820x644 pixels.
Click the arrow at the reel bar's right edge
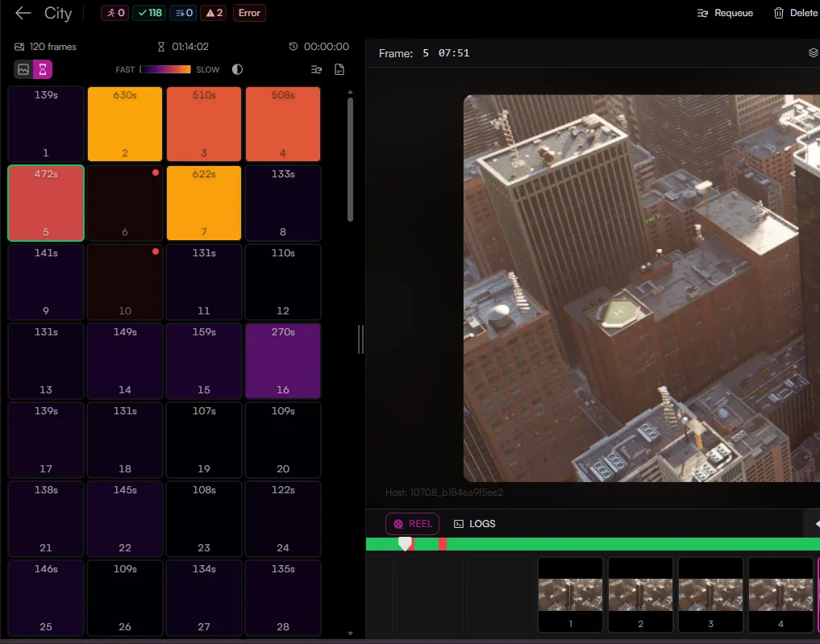coord(815,524)
